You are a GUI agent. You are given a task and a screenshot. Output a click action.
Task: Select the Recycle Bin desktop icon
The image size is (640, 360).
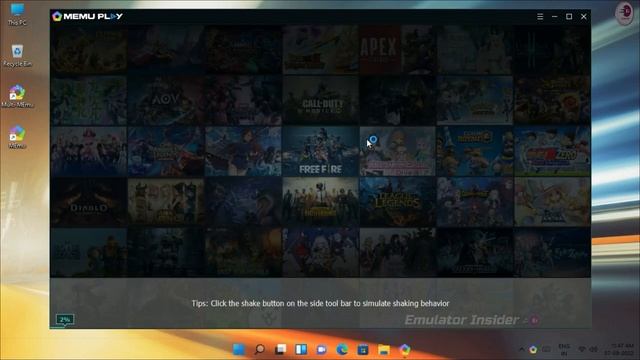(x=17, y=56)
